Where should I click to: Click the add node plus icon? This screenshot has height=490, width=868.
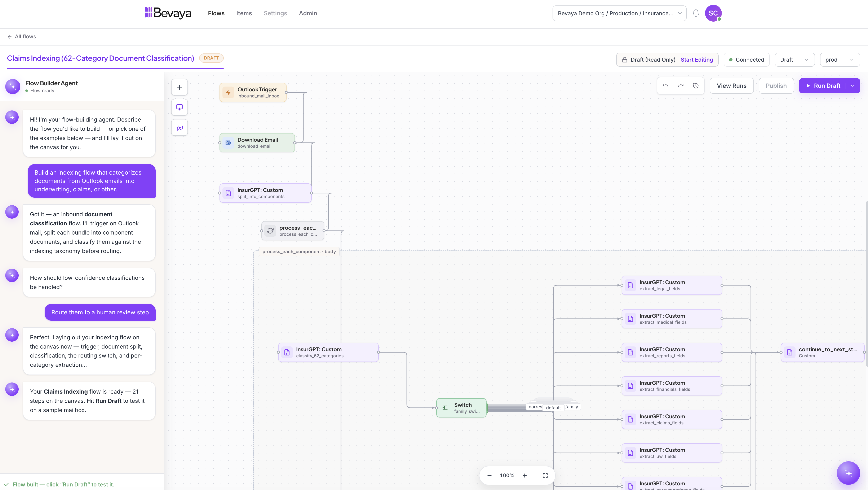[x=180, y=87]
